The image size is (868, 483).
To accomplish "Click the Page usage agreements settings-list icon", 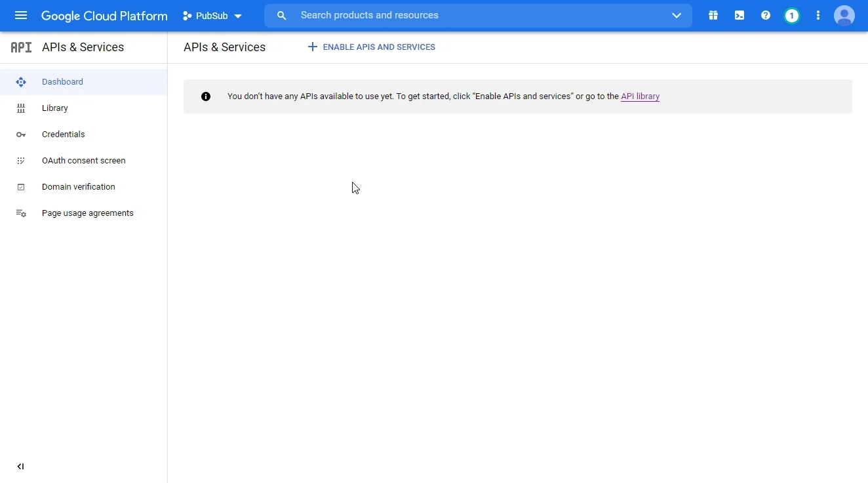I will click(x=21, y=213).
